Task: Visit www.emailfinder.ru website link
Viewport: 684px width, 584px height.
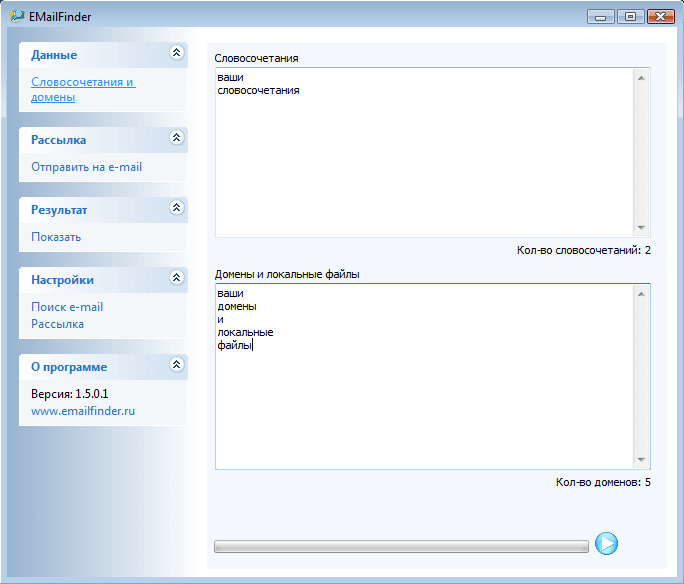Action: 83,411
